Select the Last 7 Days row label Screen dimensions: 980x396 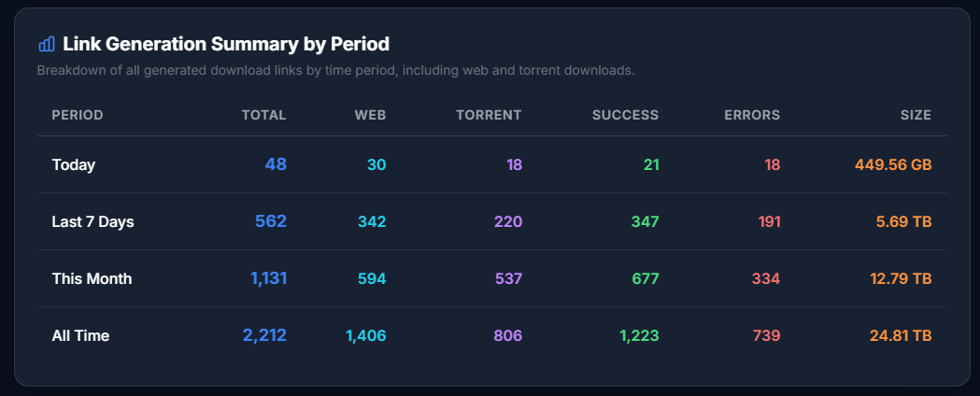point(92,222)
